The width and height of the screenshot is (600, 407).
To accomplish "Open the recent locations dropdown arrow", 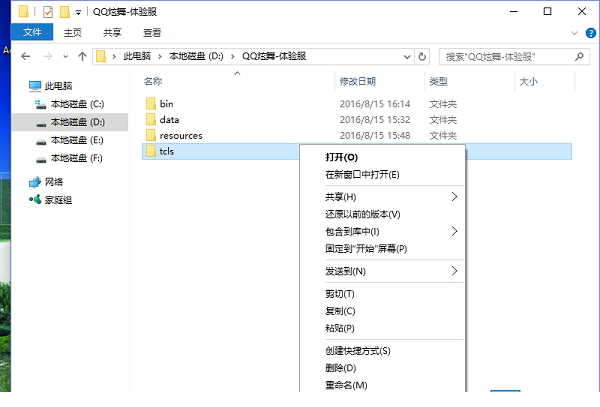I will click(x=65, y=57).
